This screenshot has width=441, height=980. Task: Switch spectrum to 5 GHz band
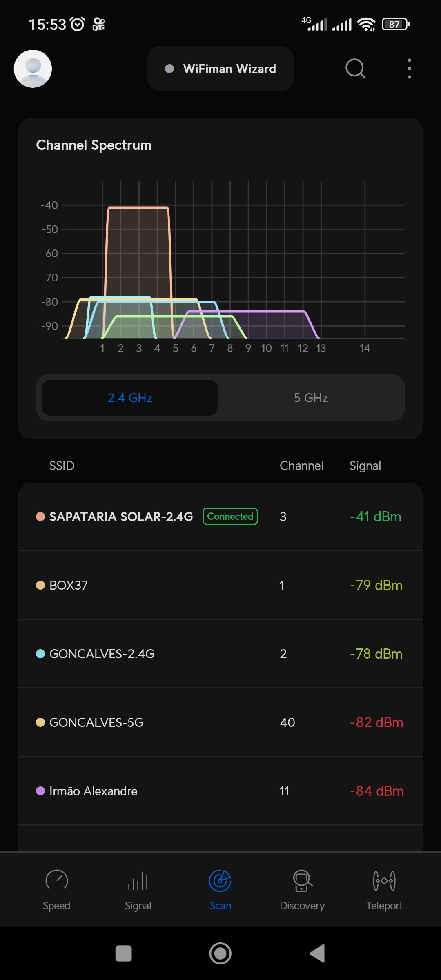tap(311, 398)
